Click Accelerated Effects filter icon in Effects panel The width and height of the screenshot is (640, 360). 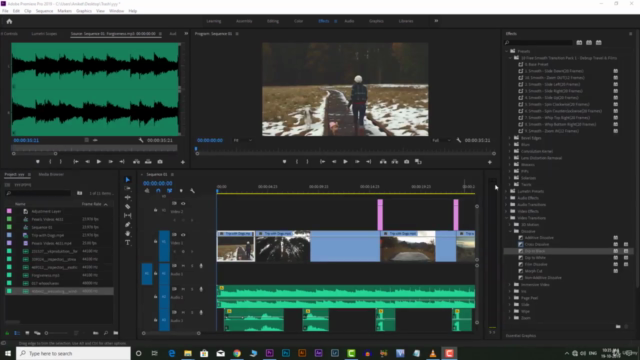[x=579, y=42]
